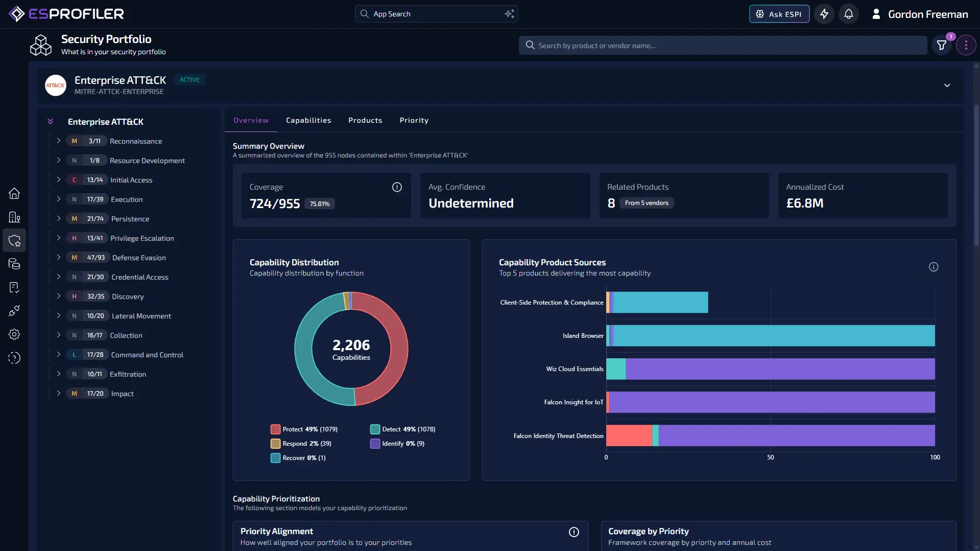The image size is (980, 551).
Task: Open the checklist document sidebar icon
Action: [14, 287]
